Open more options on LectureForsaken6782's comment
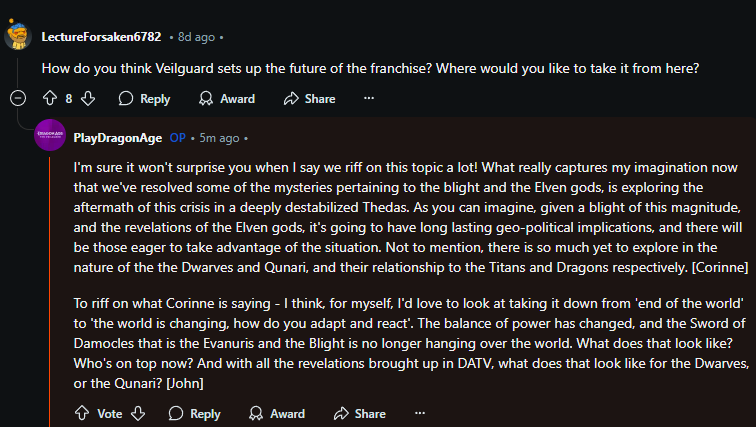This screenshot has height=427, width=756. (369, 99)
